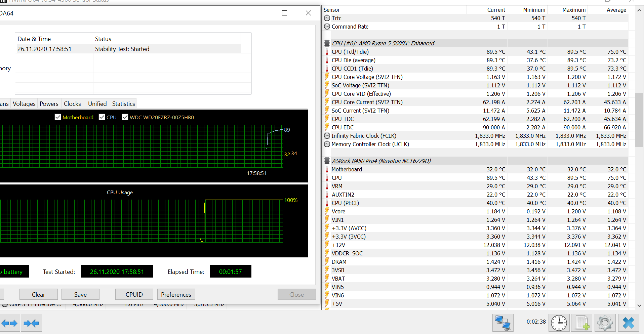This screenshot has height=334, width=644.
Task: Click the CPUID button
Action: pos(134,294)
